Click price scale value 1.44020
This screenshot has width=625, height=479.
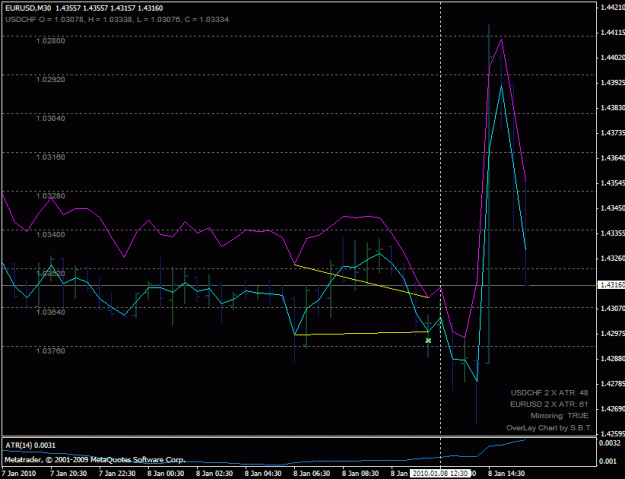coord(613,58)
